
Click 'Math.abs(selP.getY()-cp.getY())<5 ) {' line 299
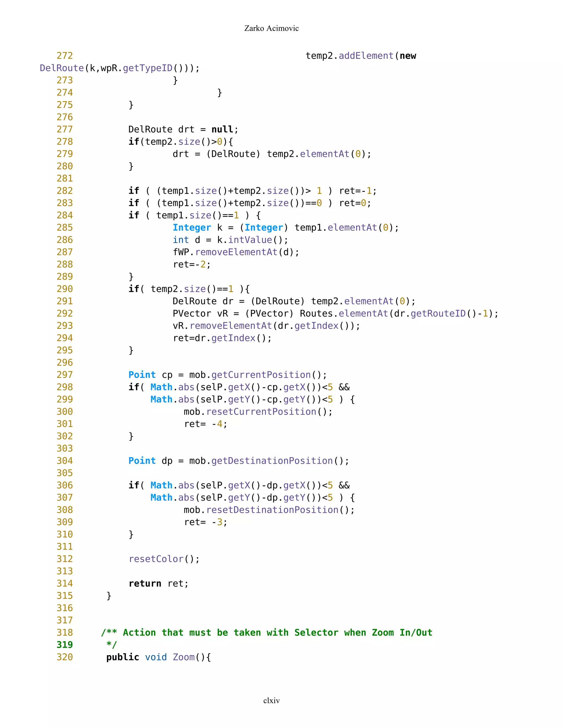click(253, 399)
